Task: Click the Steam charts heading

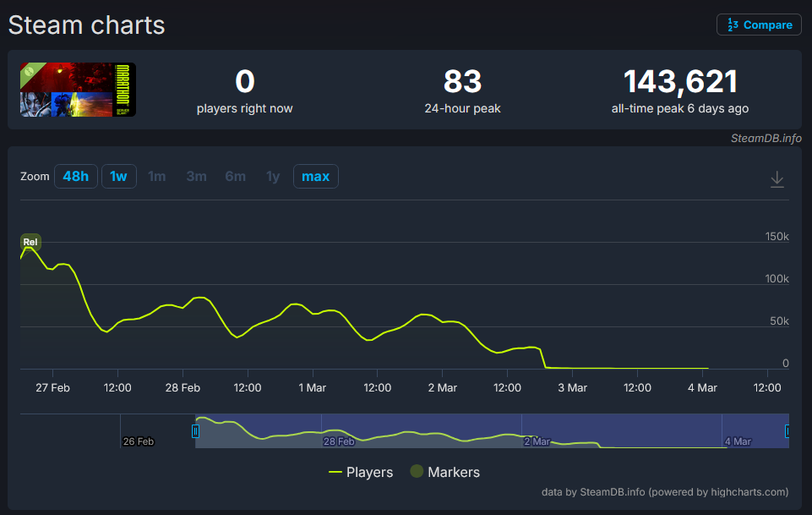Action: 86,25
